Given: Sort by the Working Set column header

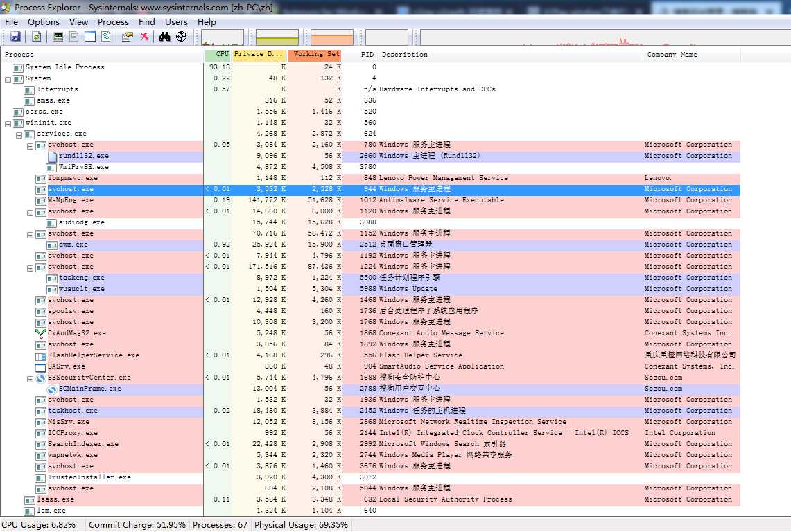Looking at the screenshot, I should tap(315, 55).
